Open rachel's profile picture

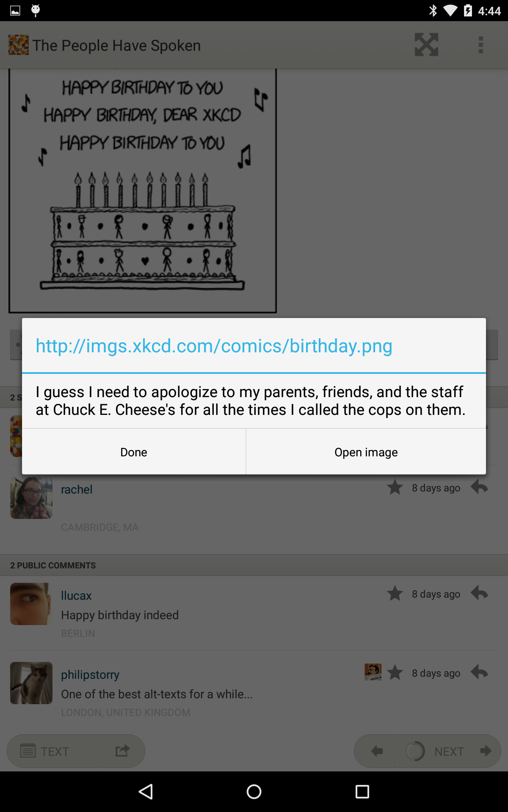click(31, 498)
